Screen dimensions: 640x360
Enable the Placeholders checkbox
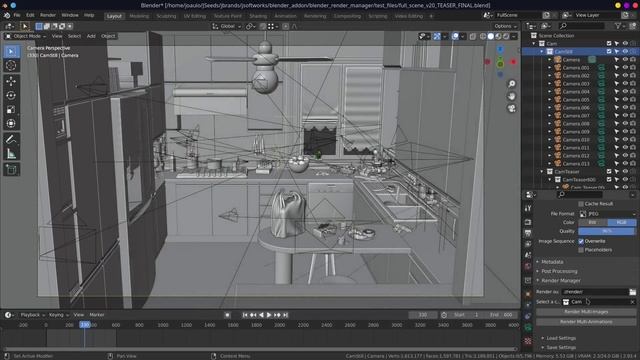(x=581, y=250)
